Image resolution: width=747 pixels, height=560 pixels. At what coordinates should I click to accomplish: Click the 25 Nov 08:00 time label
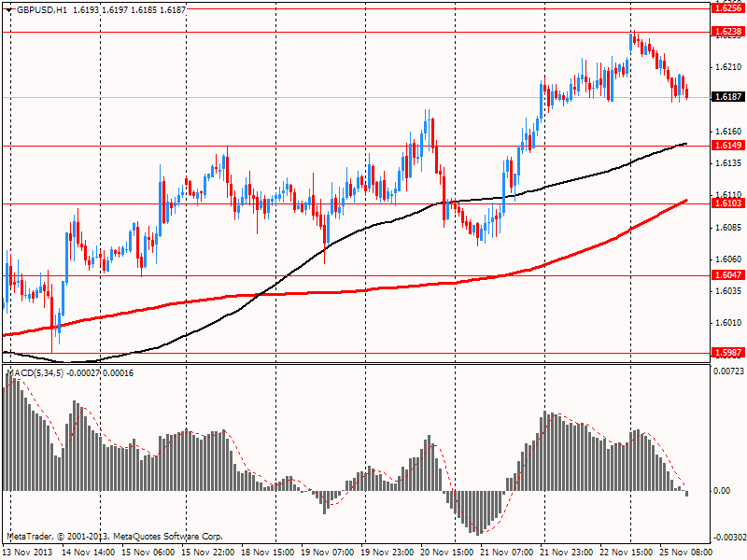click(686, 553)
